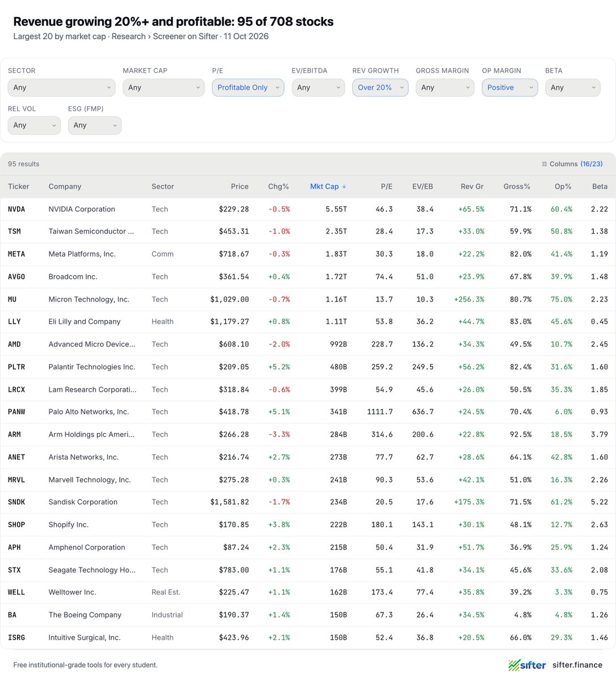The height and width of the screenshot is (681, 616).
Task: Change the P/E Profitable Only dropdown
Action: 248,87
